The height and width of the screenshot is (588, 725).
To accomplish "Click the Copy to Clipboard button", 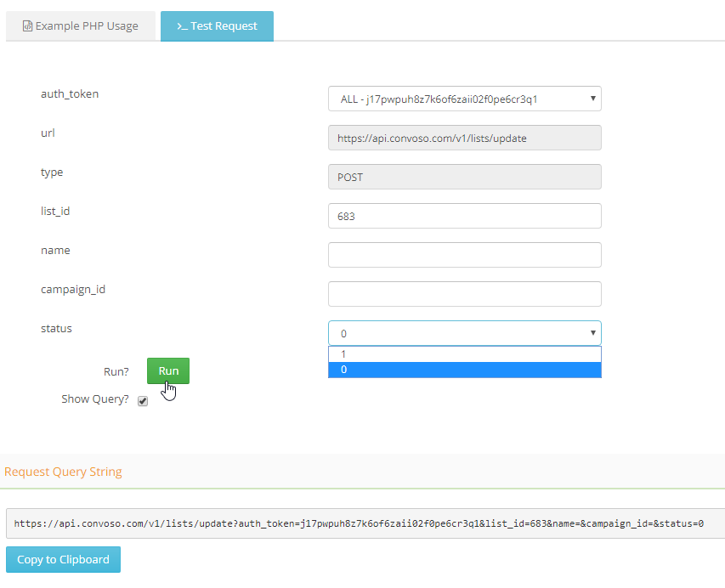I will [63, 560].
